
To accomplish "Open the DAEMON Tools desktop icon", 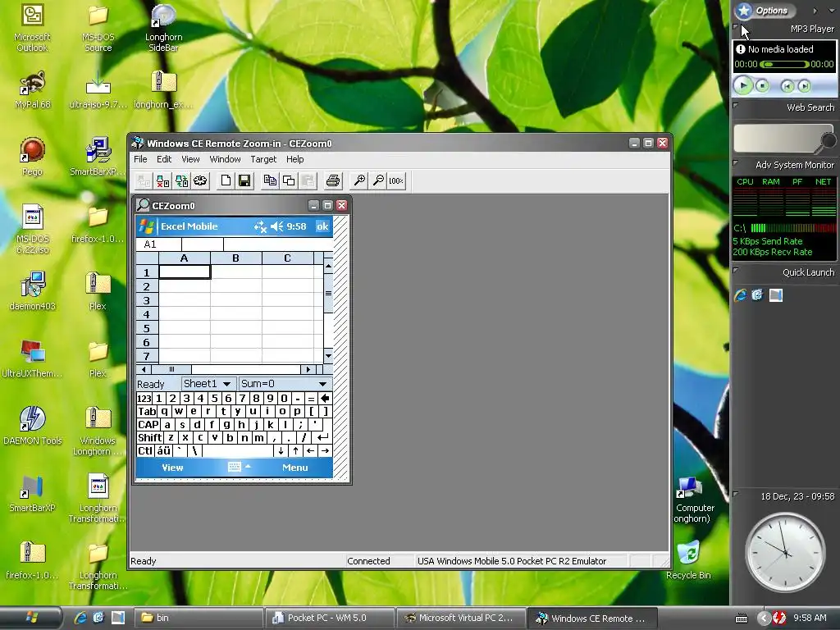I will click(33, 426).
